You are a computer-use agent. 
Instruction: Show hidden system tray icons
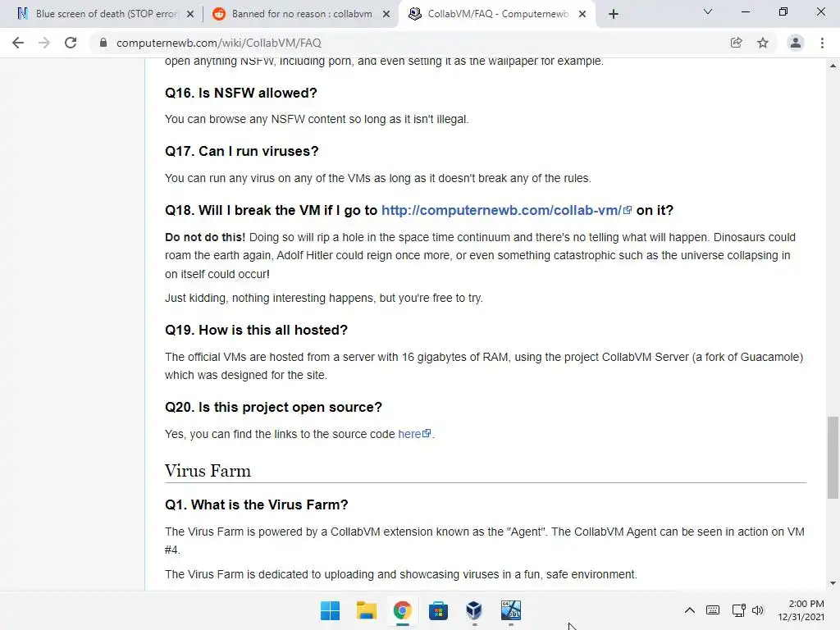click(690, 610)
